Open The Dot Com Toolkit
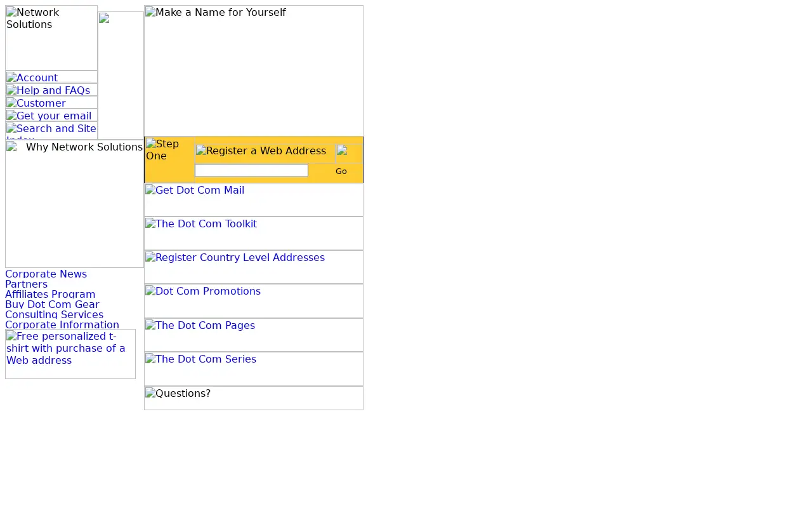Screen dimensions: 812x508 pyautogui.click(x=254, y=234)
